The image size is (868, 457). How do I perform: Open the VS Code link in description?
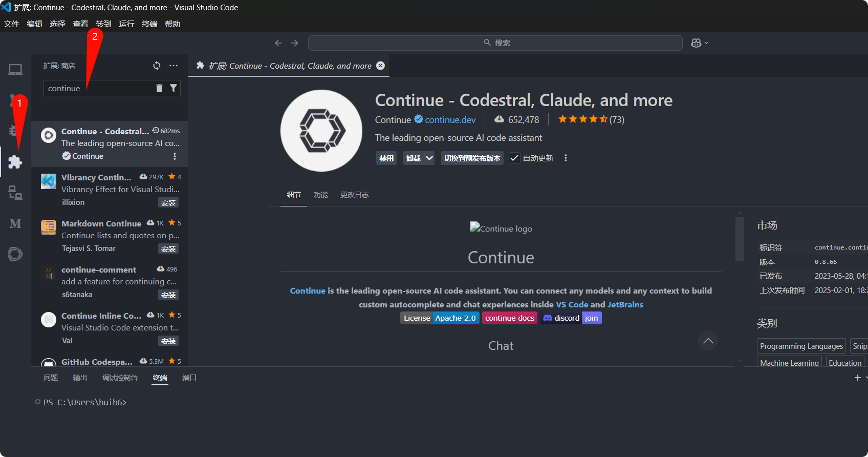572,304
